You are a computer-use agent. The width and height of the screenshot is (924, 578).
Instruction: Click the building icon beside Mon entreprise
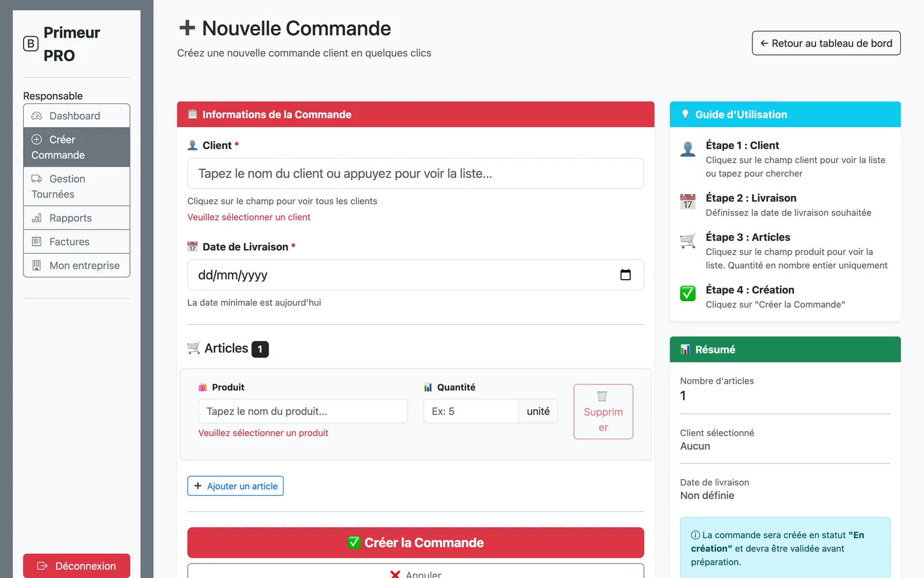(36, 265)
